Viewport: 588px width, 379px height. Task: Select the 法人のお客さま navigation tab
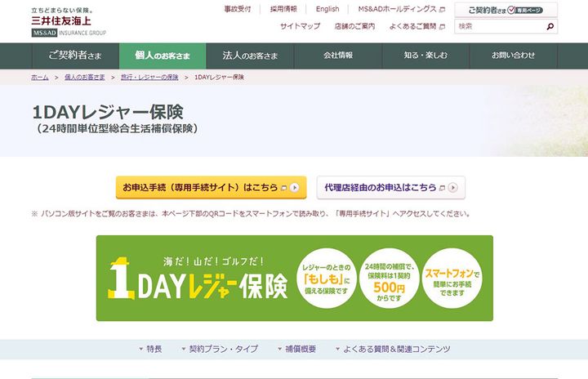pyautogui.click(x=250, y=56)
